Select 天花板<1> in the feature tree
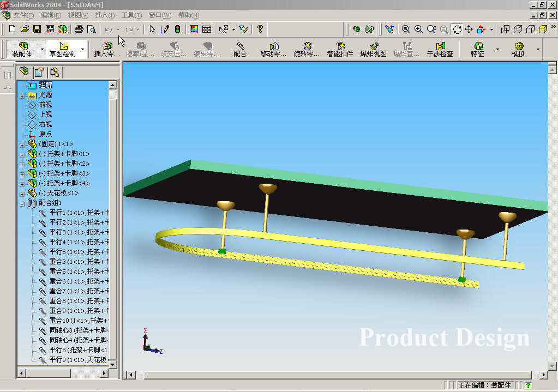558x392 pixels. tap(60, 193)
